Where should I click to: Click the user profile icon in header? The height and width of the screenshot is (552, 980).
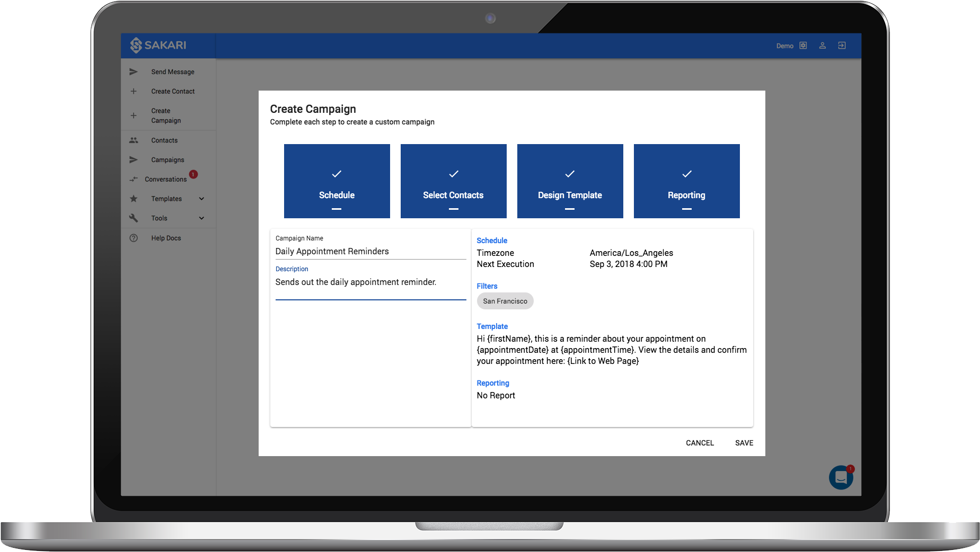[x=823, y=46]
